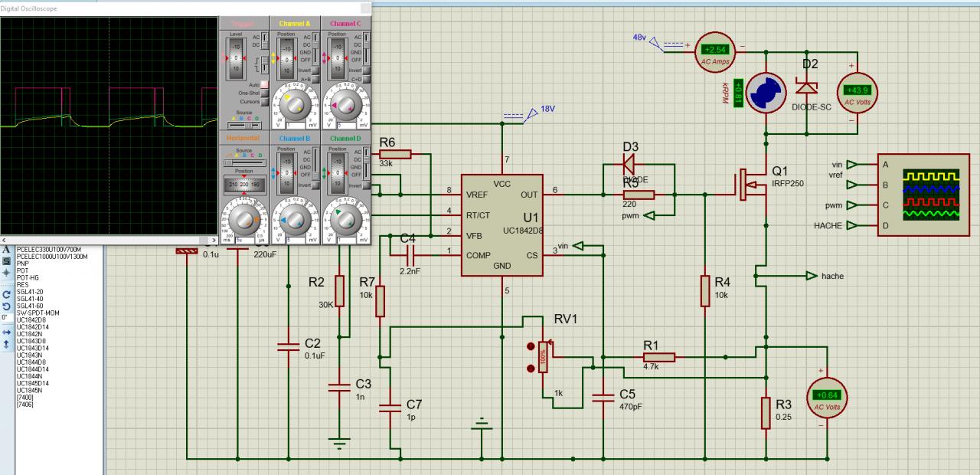Adjust Channel C coupling switch

(x=366, y=49)
